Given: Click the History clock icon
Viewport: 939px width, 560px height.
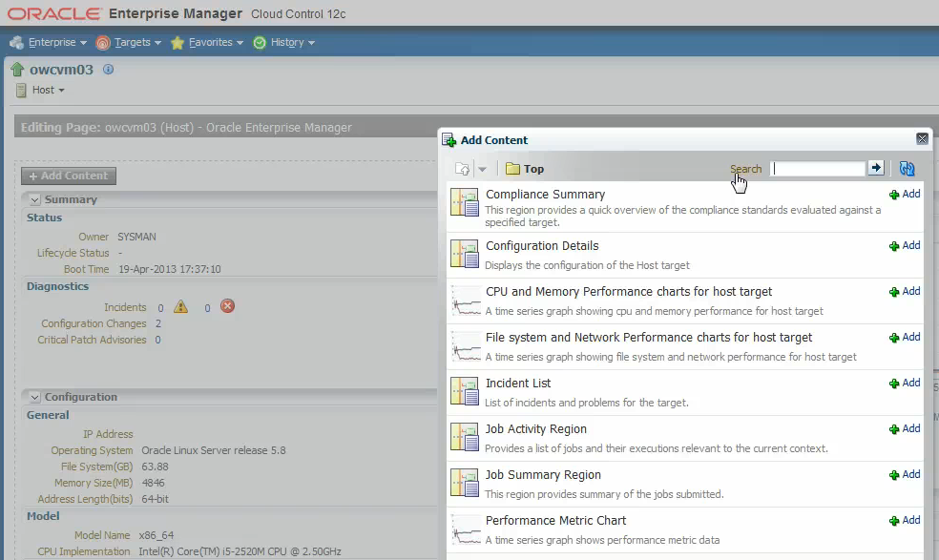Looking at the screenshot, I should pyautogui.click(x=260, y=43).
